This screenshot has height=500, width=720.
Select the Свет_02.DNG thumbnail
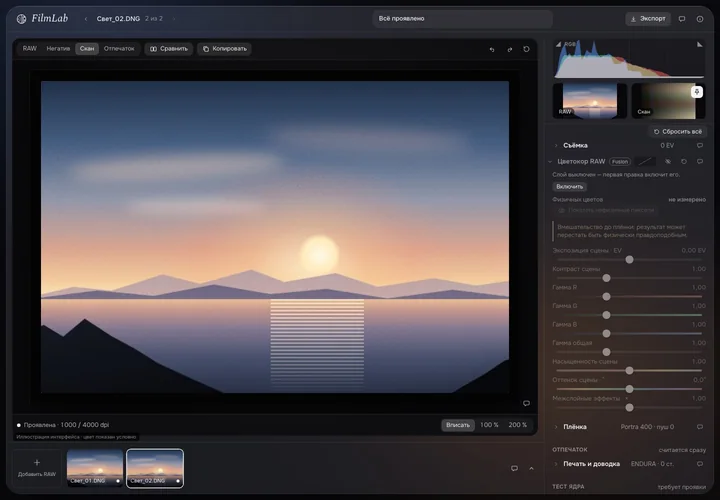(155, 468)
